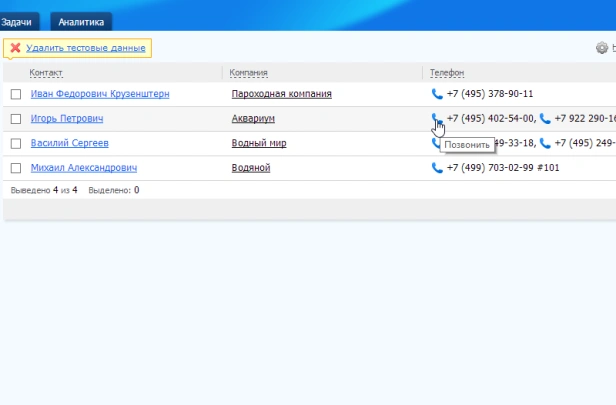The image size is (616, 405).
Task: Open Аквариум company link
Action: pos(253,119)
